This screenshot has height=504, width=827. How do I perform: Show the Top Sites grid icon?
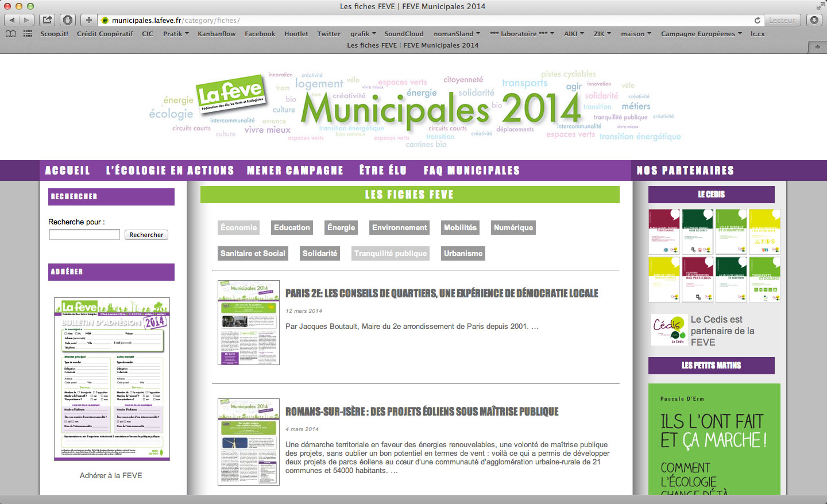click(x=28, y=34)
